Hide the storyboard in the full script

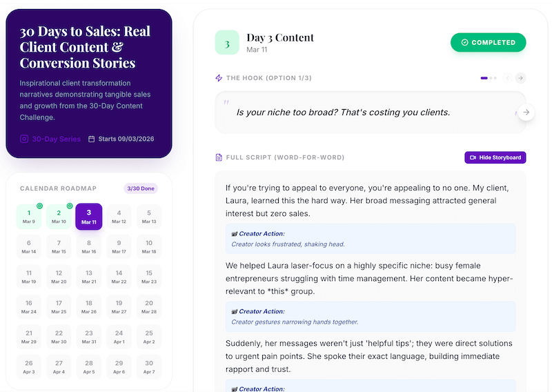(x=495, y=157)
